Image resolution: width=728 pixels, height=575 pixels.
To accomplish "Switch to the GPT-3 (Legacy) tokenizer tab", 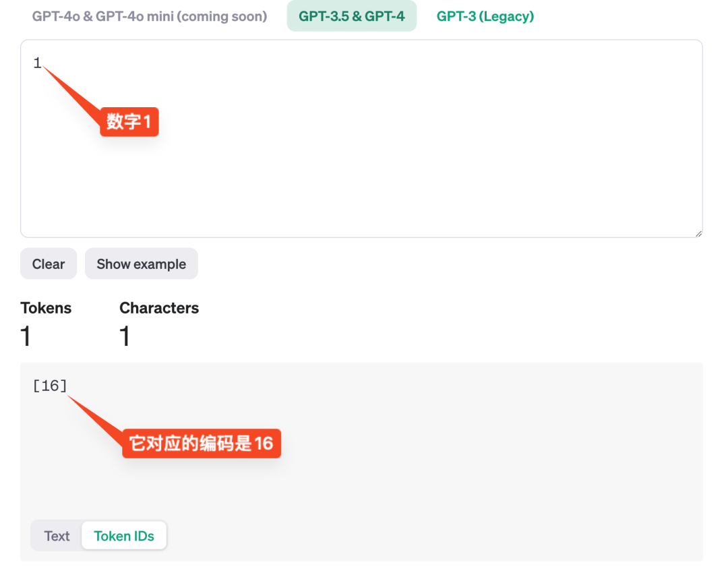I will (x=485, y=16).
